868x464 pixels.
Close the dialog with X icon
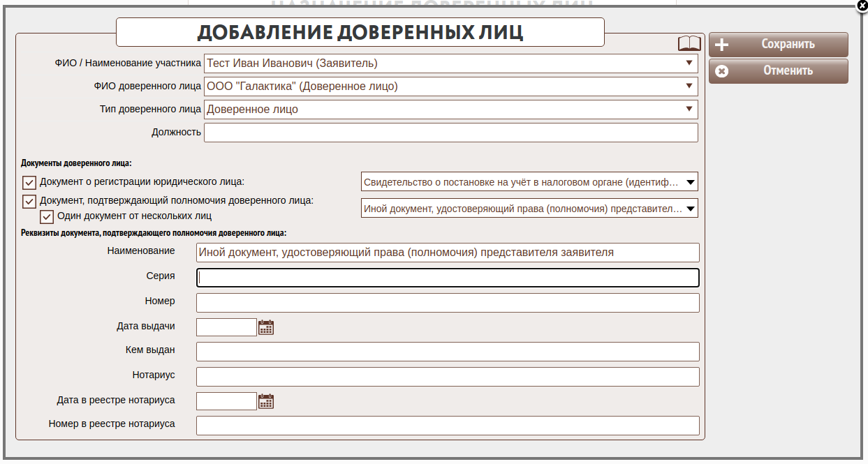(x=862, y=6)
